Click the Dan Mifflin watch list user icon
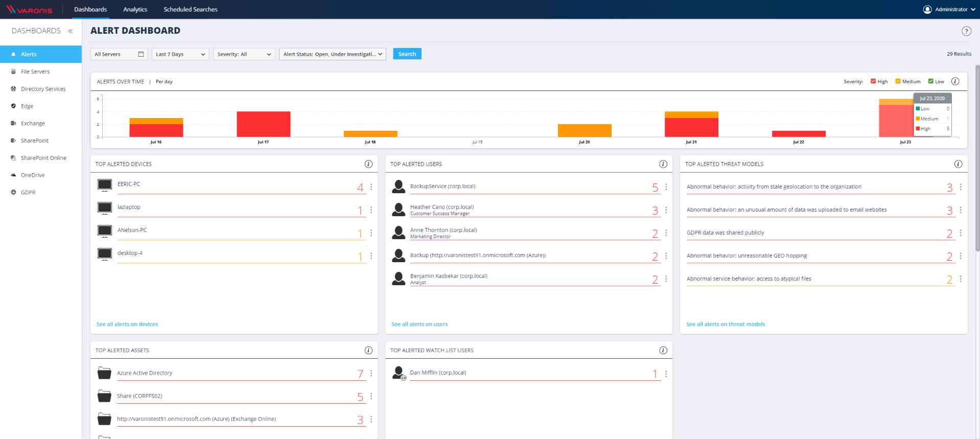This screenshot has height=439, width=980. (x=399, y=374)
